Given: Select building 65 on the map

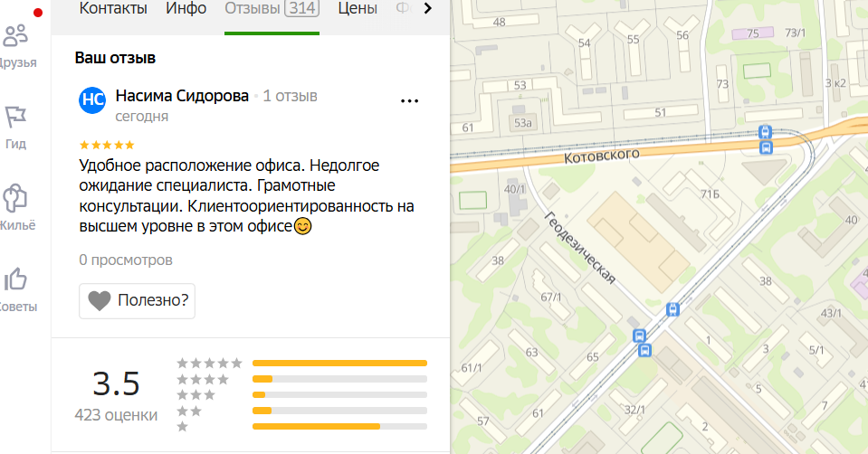Looking at the screenshot, I should click(592, 357).
